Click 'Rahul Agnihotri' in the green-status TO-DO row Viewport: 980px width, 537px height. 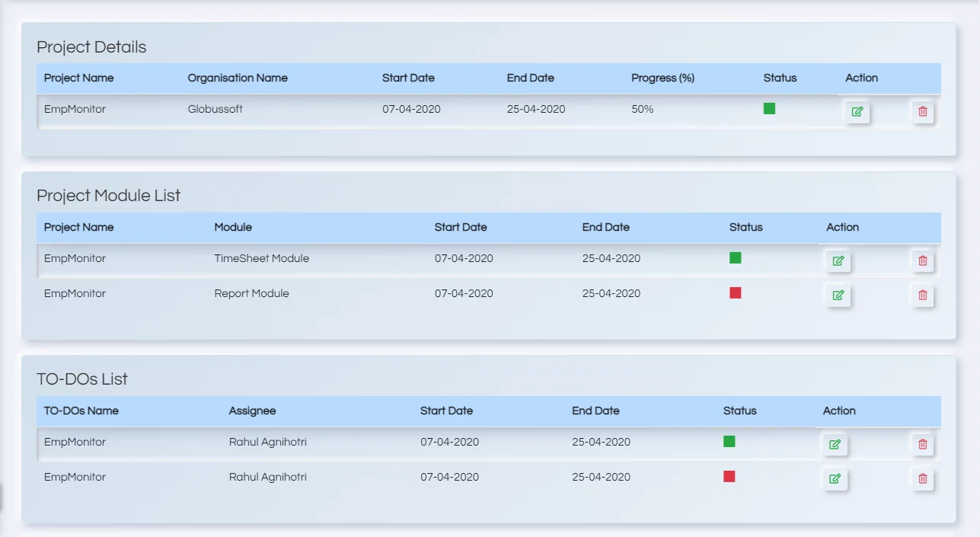pos(268,442)
